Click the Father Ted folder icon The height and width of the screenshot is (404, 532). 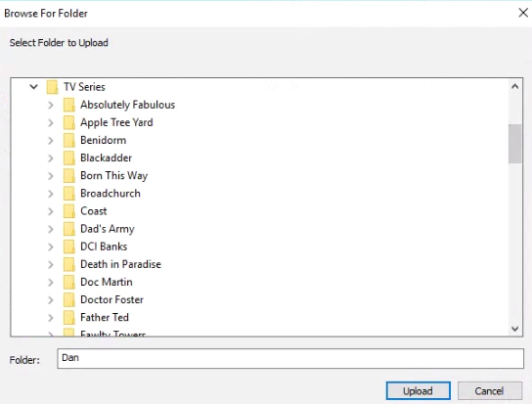click(68, 317)
